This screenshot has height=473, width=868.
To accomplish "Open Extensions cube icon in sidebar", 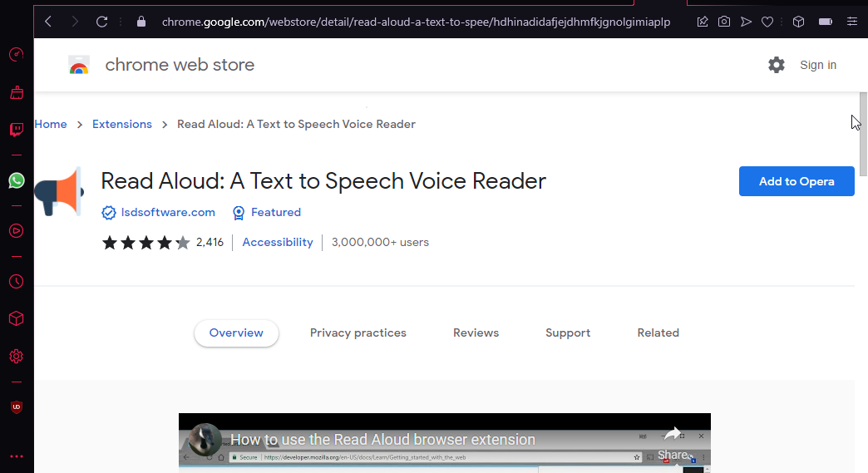I will click(17, 318).
